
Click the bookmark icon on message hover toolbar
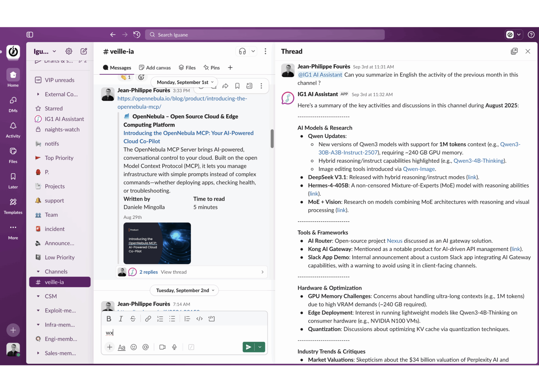click(x=237, y=86)
